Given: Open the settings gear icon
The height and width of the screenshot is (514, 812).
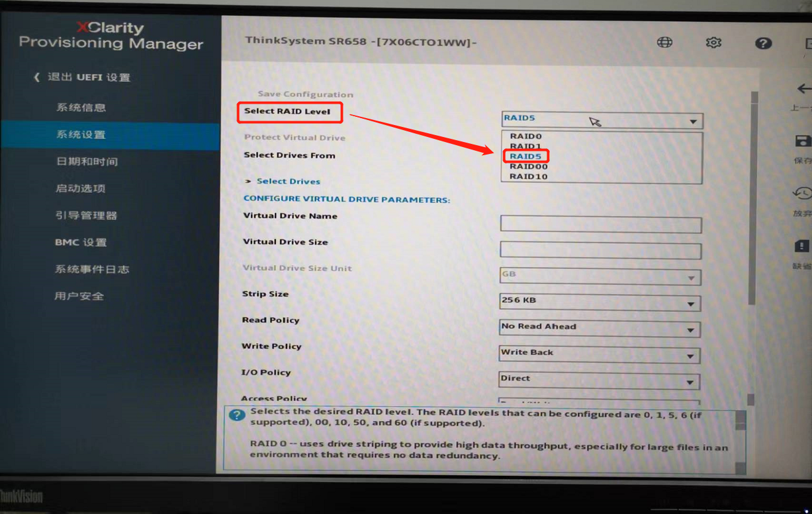Looking at the screenshot, I should tap(713, 42).
